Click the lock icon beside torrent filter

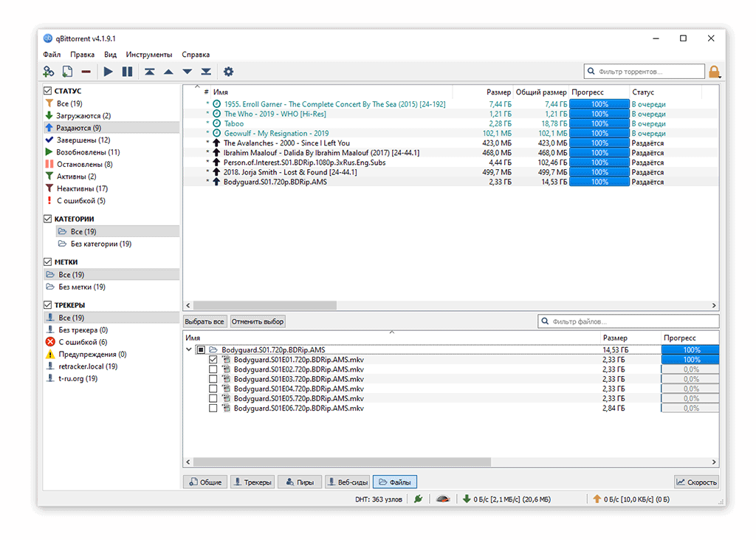tap(714, 72)
